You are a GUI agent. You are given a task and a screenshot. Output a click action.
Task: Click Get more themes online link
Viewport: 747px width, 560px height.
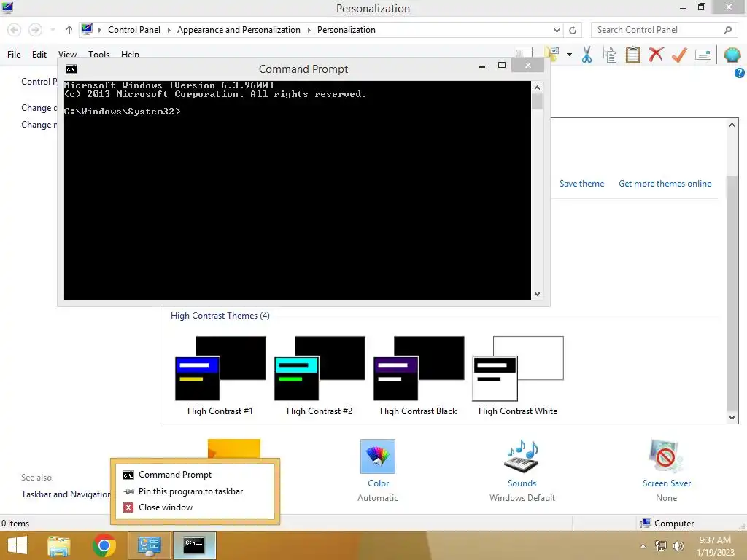click(x=665, y=184)
